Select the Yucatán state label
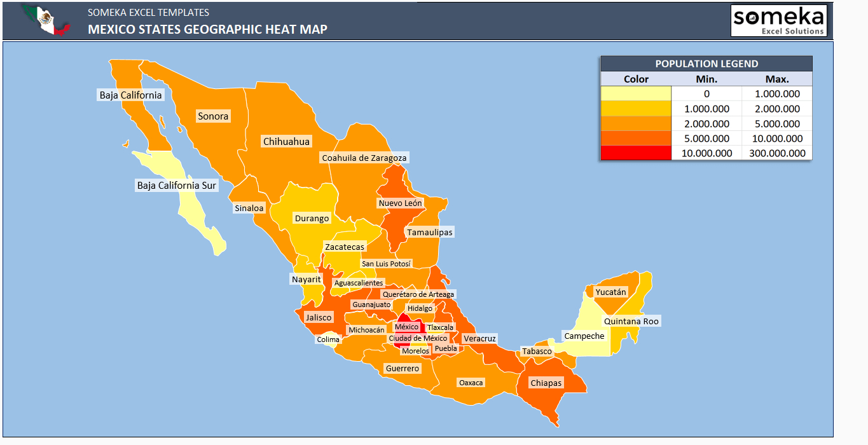 click(x=610, y=292)
